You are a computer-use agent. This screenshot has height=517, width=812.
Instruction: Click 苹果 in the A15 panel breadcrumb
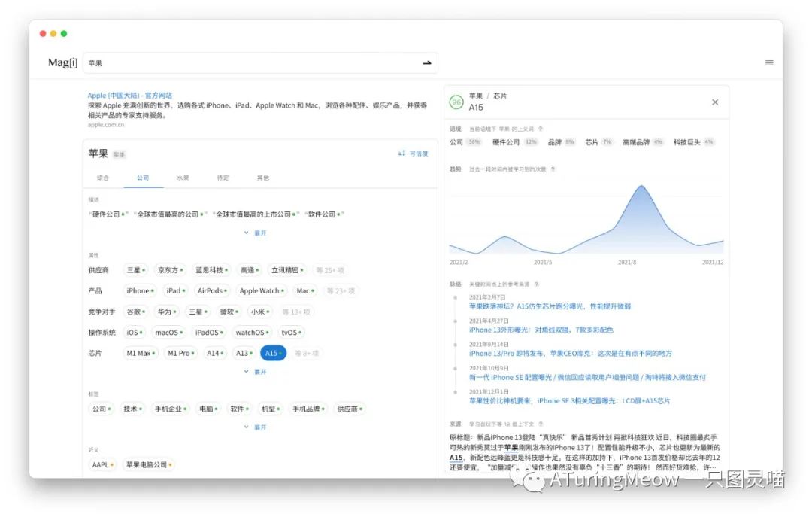pos(475,96)
